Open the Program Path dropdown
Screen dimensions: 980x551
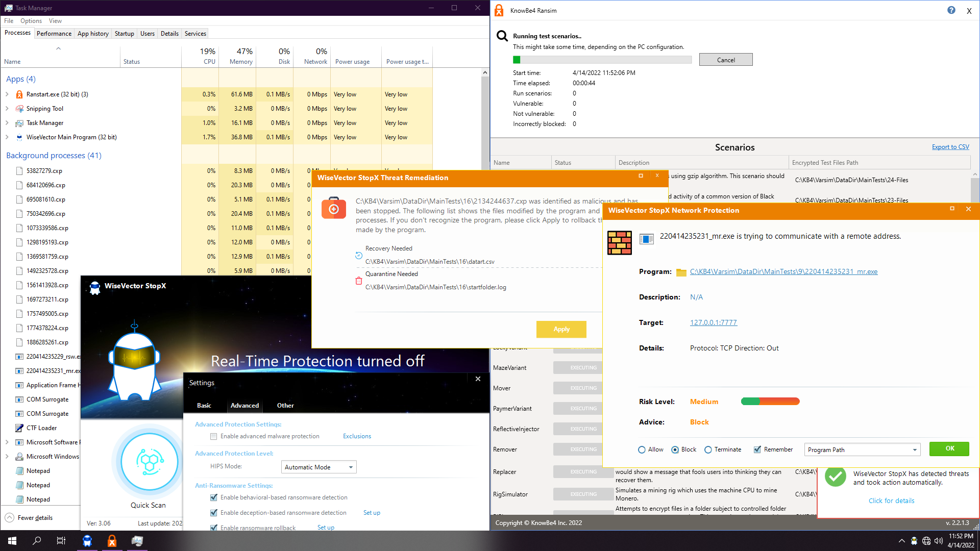pyautogui.click(x=862, y=449)
